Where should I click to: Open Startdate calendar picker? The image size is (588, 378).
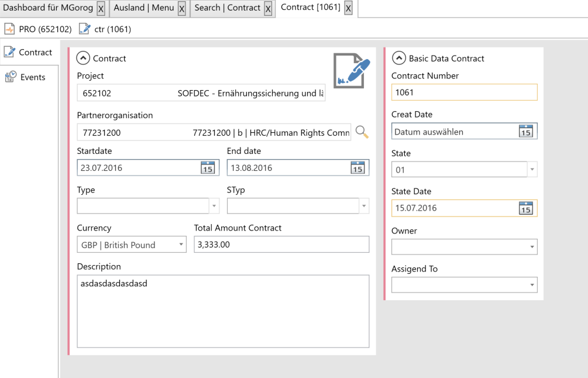207,168
